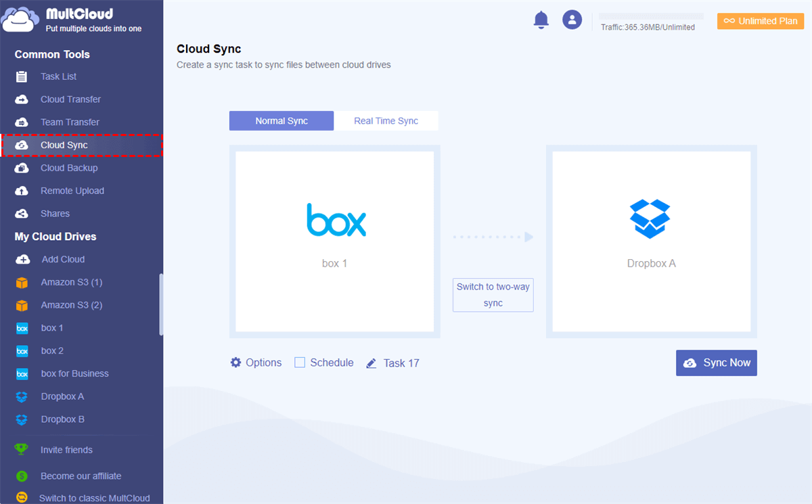Click the Cloud Transfer sidebar icon
The width and height of the screenshot is (812, 504).
[x=22, y=99]
